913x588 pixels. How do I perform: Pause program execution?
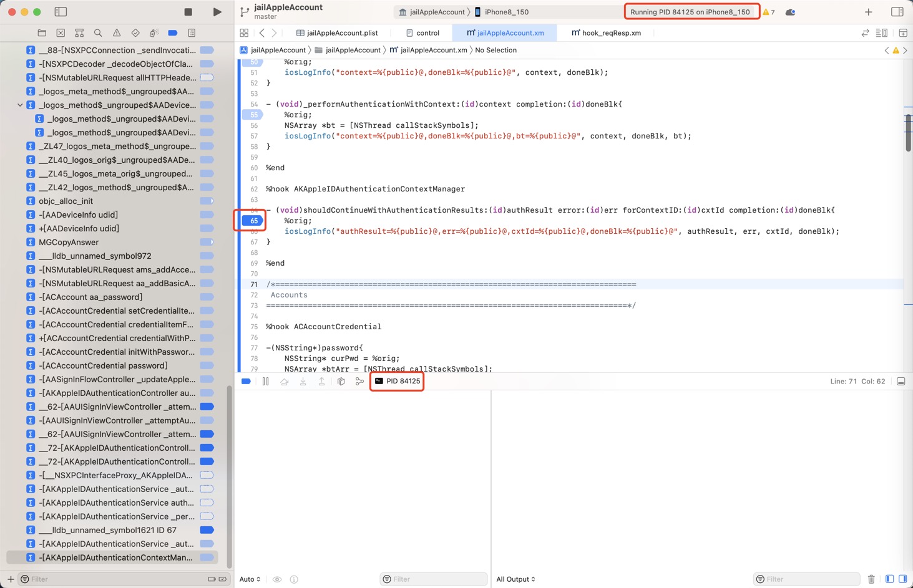click(x=266, y=381)
